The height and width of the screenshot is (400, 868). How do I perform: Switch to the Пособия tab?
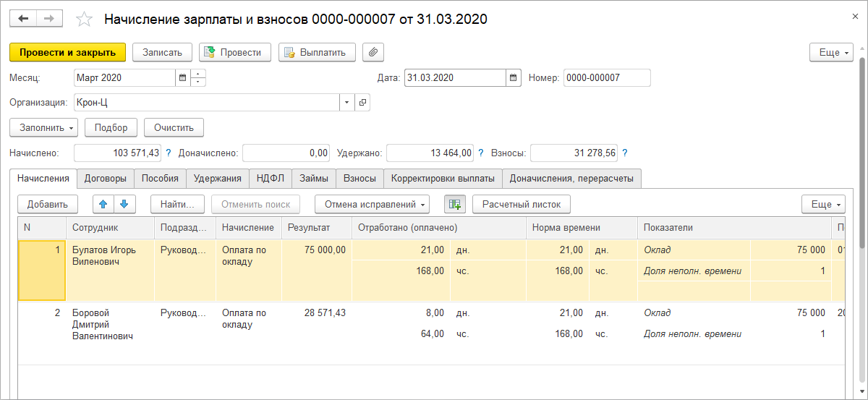tap(160, 178)
